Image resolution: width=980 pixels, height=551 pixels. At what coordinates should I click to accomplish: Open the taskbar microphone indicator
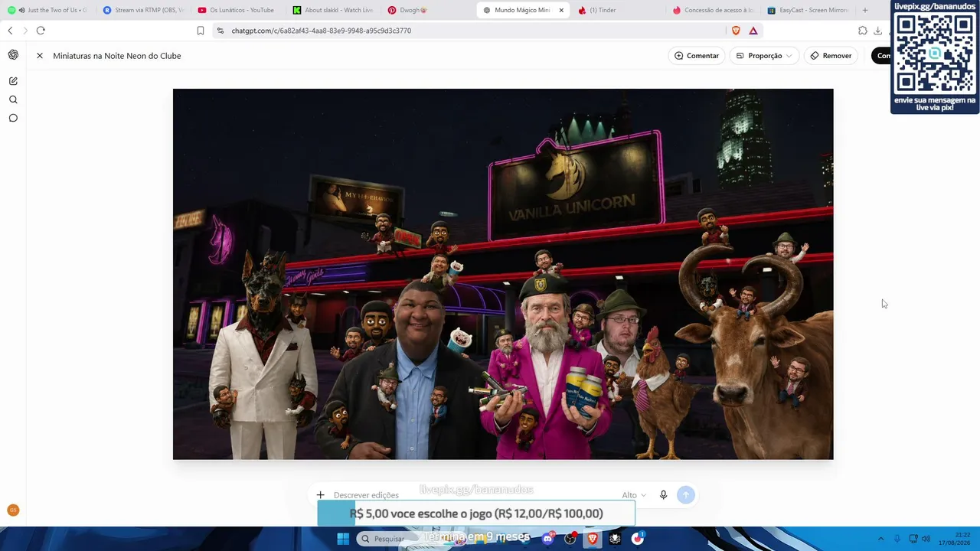[897, 539]
